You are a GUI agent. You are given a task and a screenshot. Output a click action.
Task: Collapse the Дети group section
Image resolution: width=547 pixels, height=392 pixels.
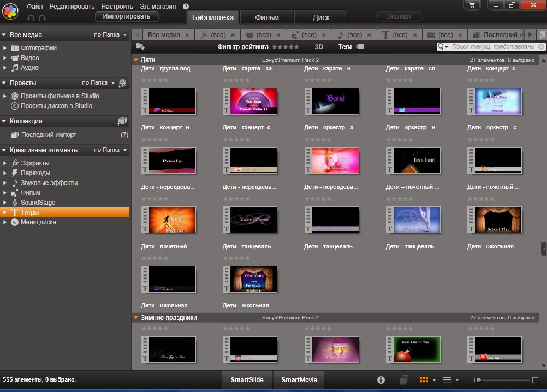click(136, 60)
